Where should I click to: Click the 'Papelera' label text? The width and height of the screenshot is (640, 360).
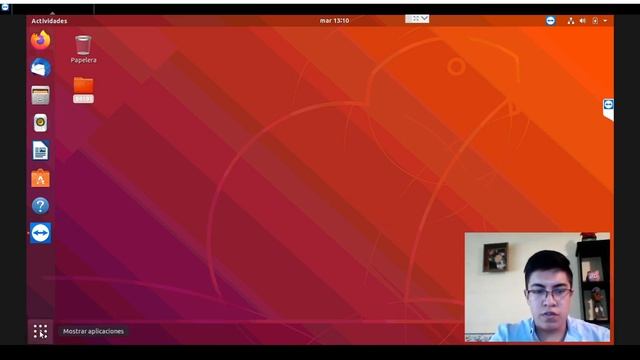[x=83, y=60]
